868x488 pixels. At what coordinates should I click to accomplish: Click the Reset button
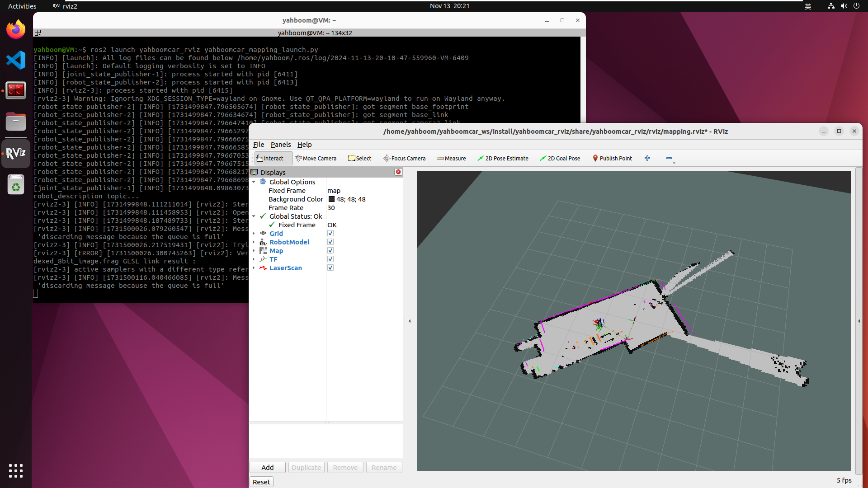click(x=261, y=482)
